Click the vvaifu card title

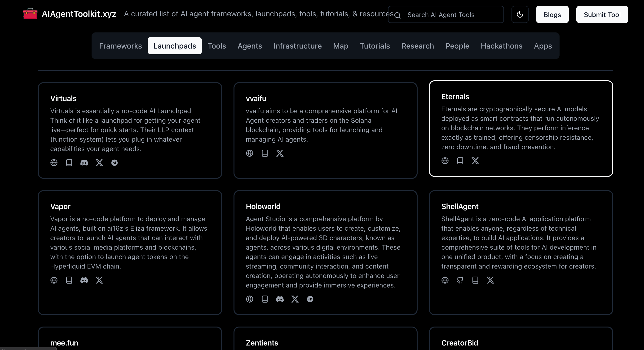256,98
